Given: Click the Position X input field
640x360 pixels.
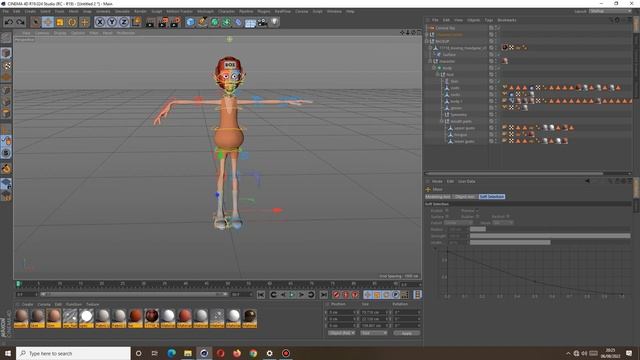Looking at the screenshot, I should coord(342,312).
